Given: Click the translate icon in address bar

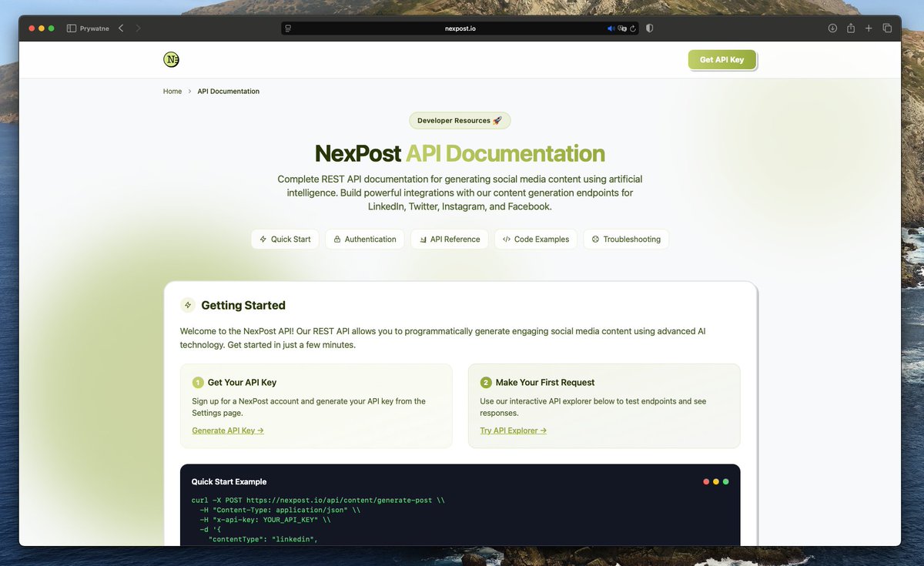Looking at the screenshot, I should [x=622, y=28].
